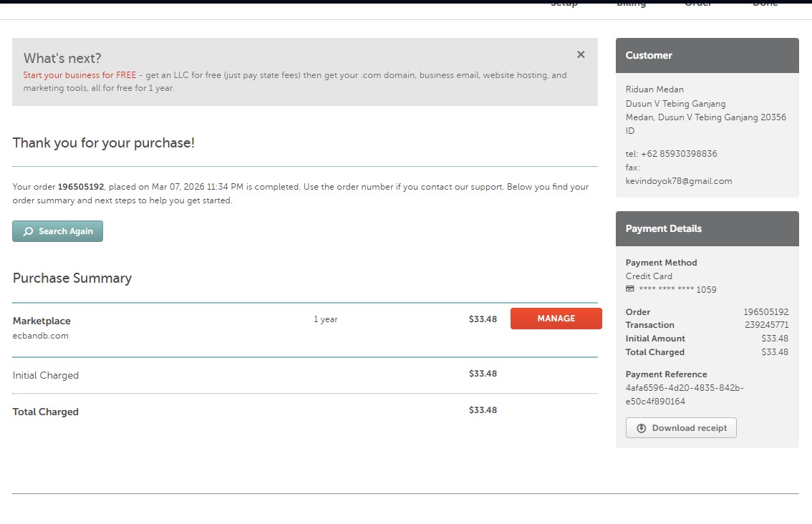Click the Payment Details panel header
This screenshot has width=812, height=524.
[x=707, y=228]
